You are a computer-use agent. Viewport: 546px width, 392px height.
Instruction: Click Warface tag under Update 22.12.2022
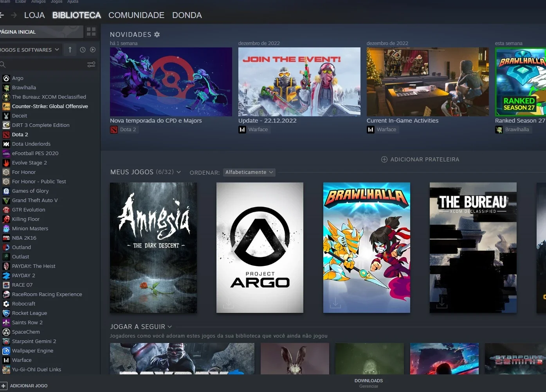(254, 130)
